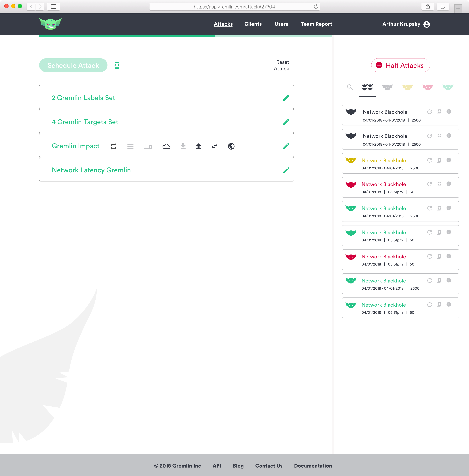Show info for the bottom green Network Blackhole
Image resolution: width=469 pixels, height=476 pixels.
pos(449,304)
